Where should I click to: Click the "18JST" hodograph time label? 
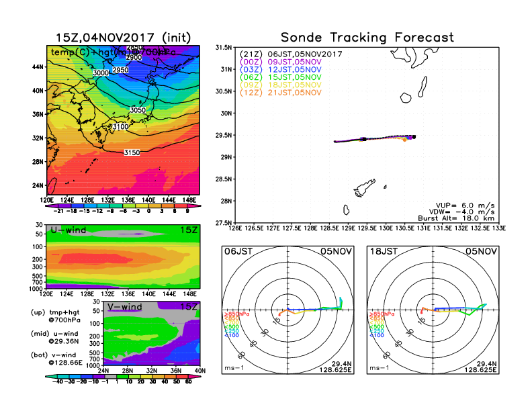tap(384, 252)
